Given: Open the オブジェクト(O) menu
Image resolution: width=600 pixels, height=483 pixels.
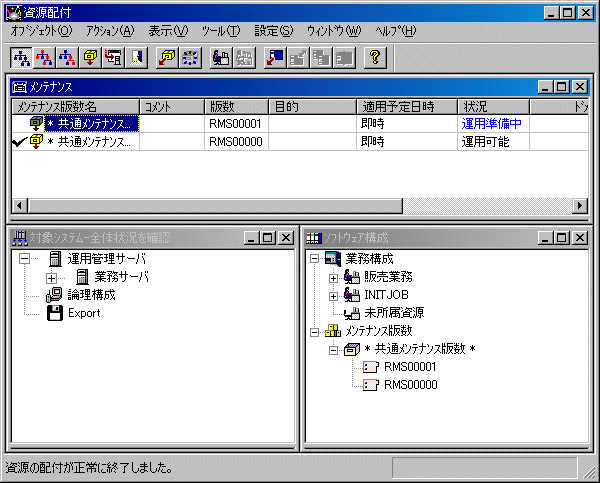Looking at the screenshot, I should point(41,31).
